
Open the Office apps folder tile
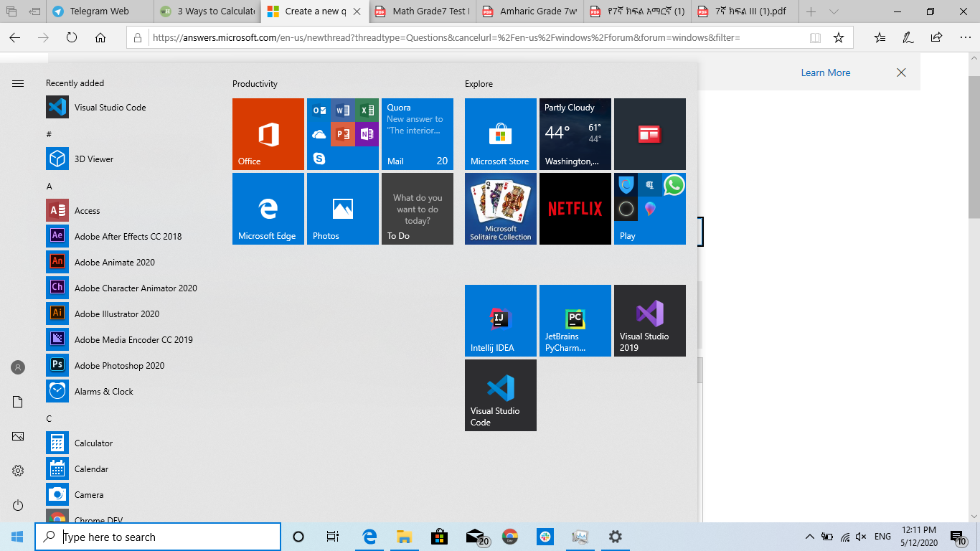point(343,134)
